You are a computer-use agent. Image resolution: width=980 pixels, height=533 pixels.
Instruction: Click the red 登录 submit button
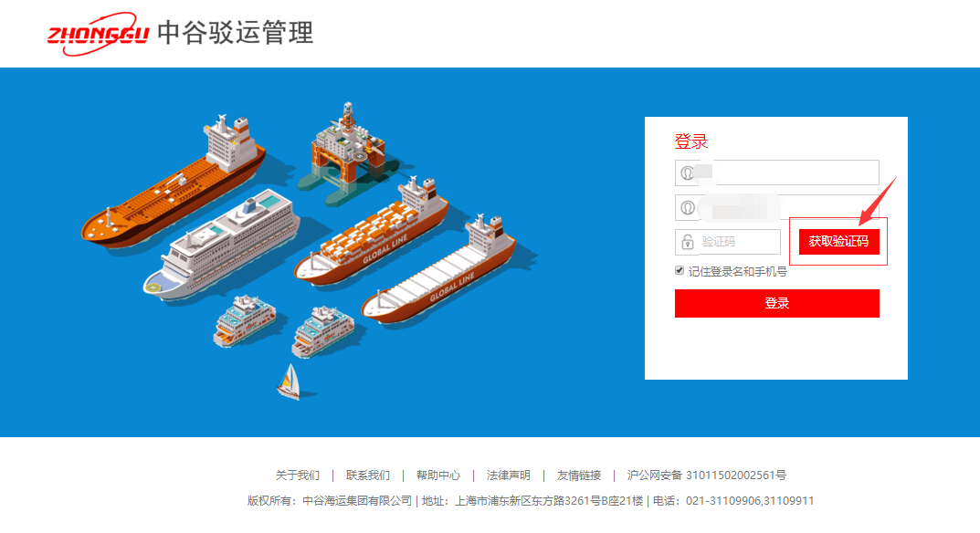click(777, 303)
